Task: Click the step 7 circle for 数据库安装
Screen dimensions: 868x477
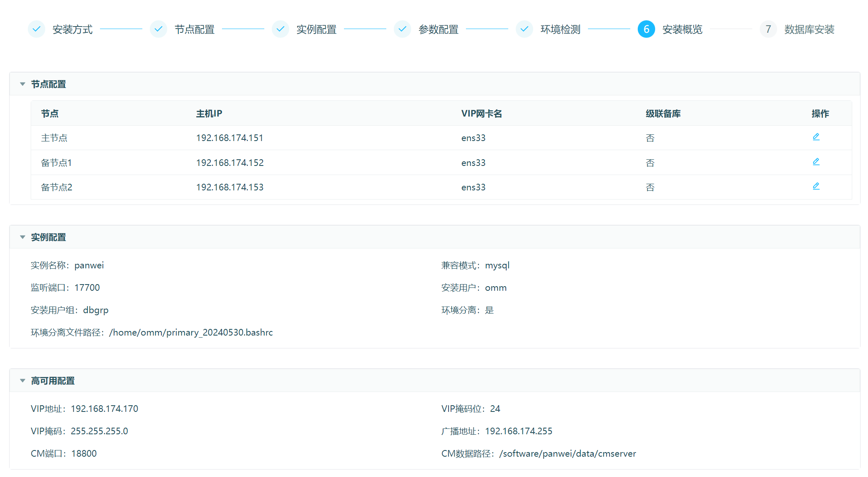Action: [768, 29]
